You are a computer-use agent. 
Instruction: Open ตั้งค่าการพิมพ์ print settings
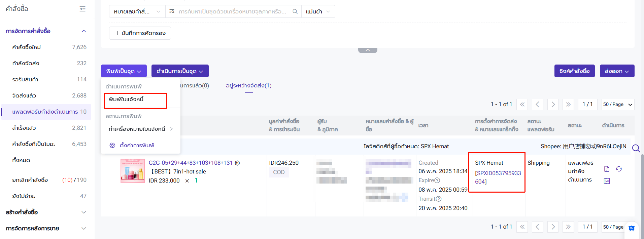pos(137,145)
